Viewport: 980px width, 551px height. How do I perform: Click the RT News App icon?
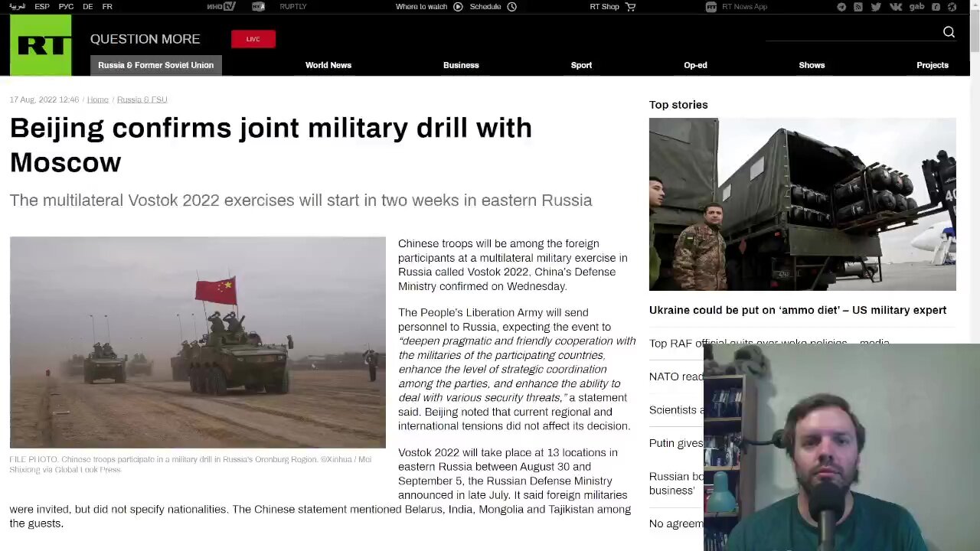pyautogui.click(x=710, y=7)
